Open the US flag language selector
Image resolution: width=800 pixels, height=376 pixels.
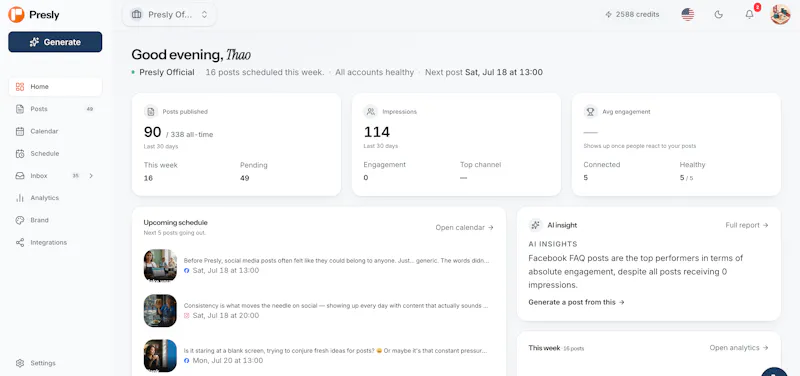click(x=688, y=14)
